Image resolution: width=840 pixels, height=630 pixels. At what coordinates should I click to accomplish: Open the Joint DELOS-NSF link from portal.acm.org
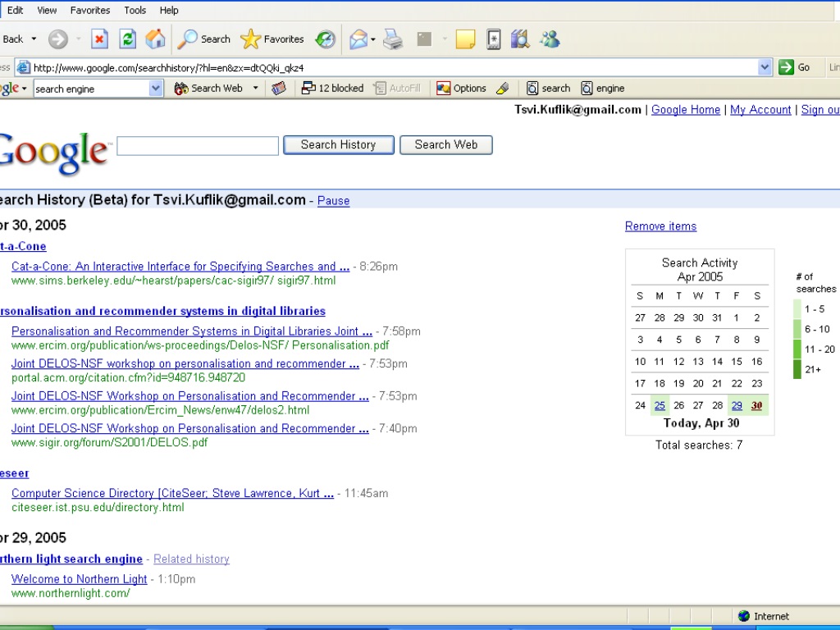(185, 363)
